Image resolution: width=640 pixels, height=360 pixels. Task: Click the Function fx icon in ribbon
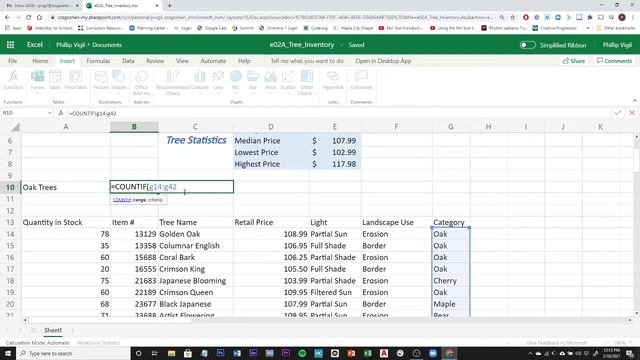[x=13, y=80]
